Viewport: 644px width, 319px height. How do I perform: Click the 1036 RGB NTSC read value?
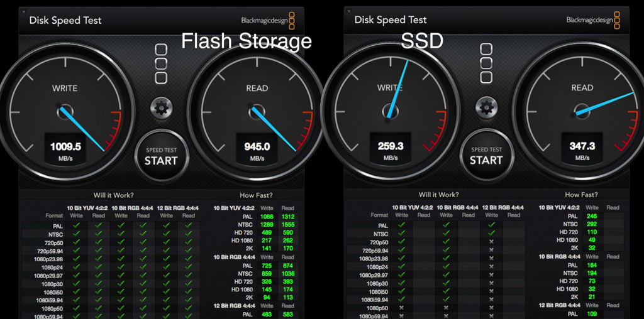(288, 274)
